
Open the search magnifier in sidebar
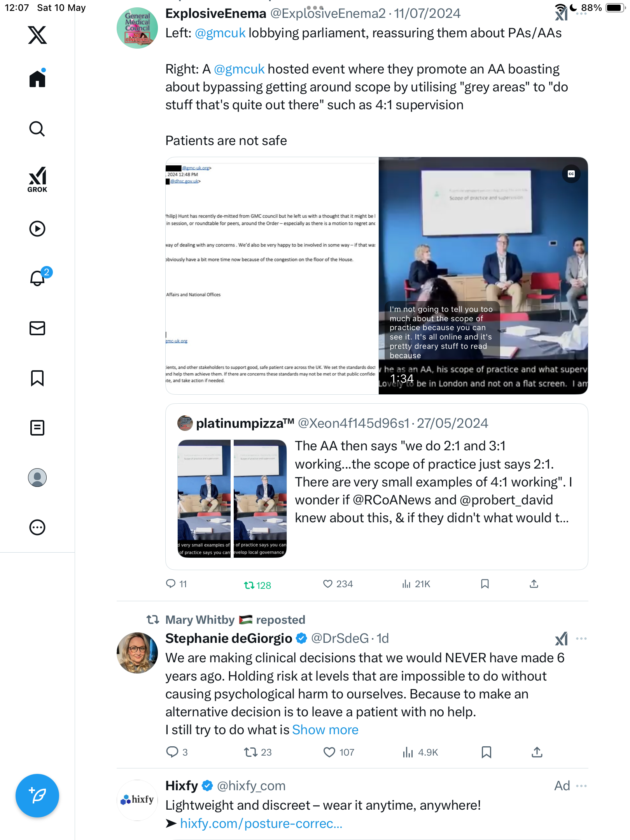[x=37, y=129]
